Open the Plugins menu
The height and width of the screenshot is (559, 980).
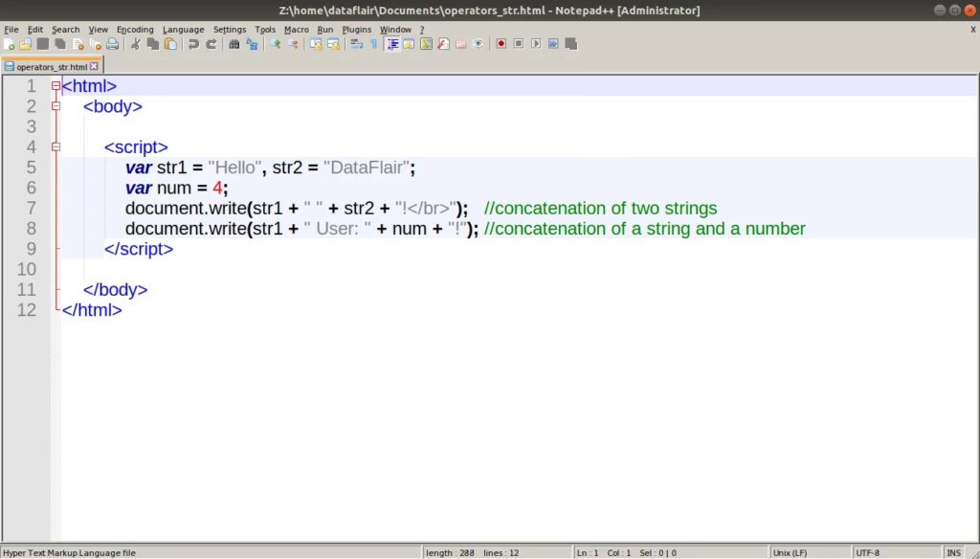click(x=357, y=30)
